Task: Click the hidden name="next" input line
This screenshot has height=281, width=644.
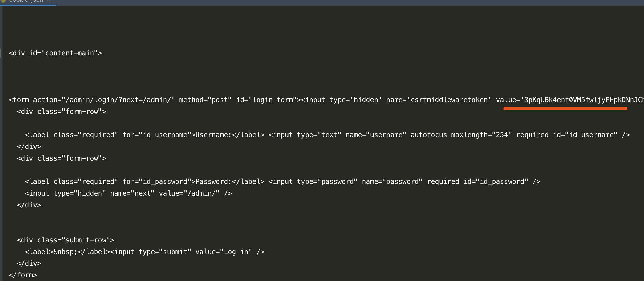Action: click(x=128, y=193)
